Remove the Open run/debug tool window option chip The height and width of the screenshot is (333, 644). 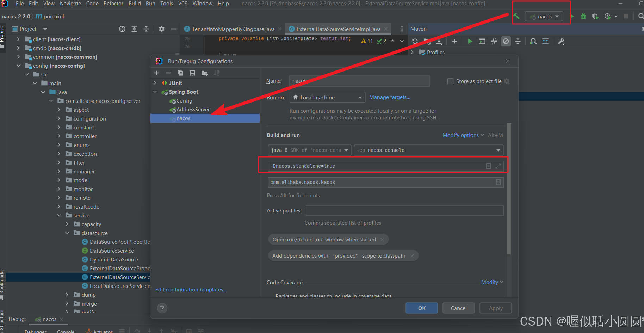pos(382,240)
